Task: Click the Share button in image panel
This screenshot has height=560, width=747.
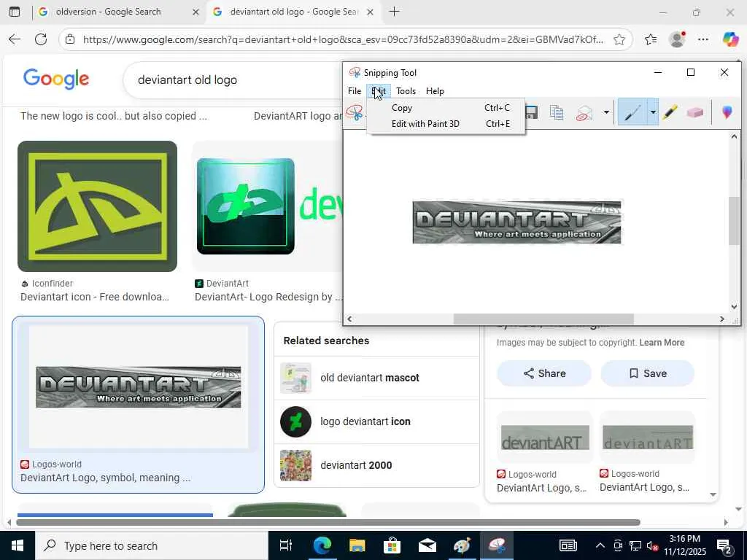Action: point(544,373)
